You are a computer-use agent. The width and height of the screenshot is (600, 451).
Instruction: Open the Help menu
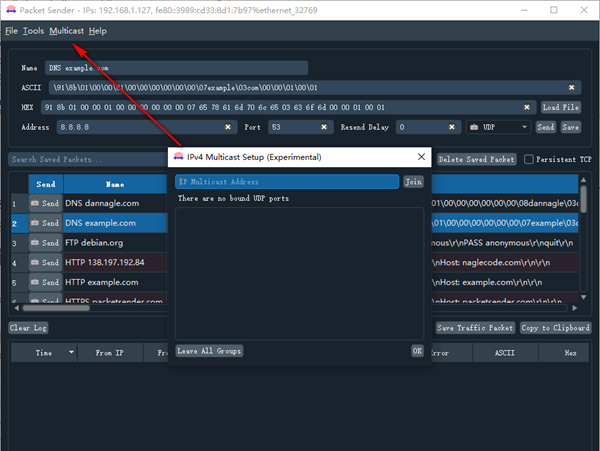coord(98,31)
